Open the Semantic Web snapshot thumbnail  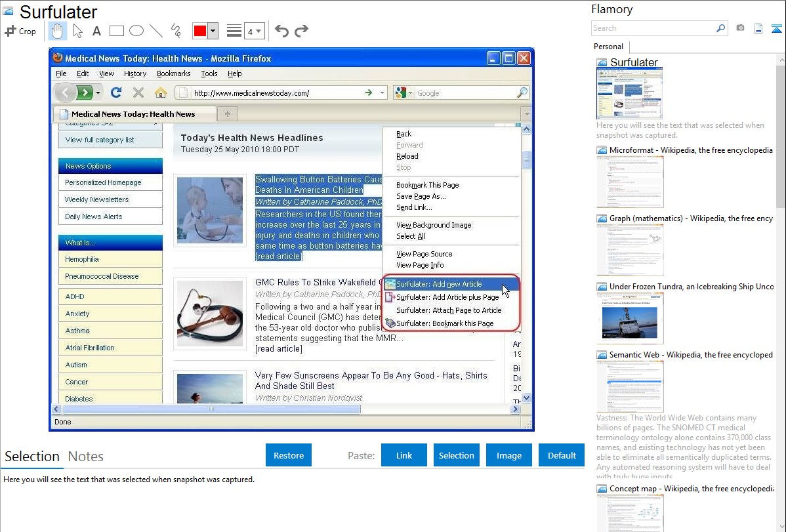pos(630,386)
